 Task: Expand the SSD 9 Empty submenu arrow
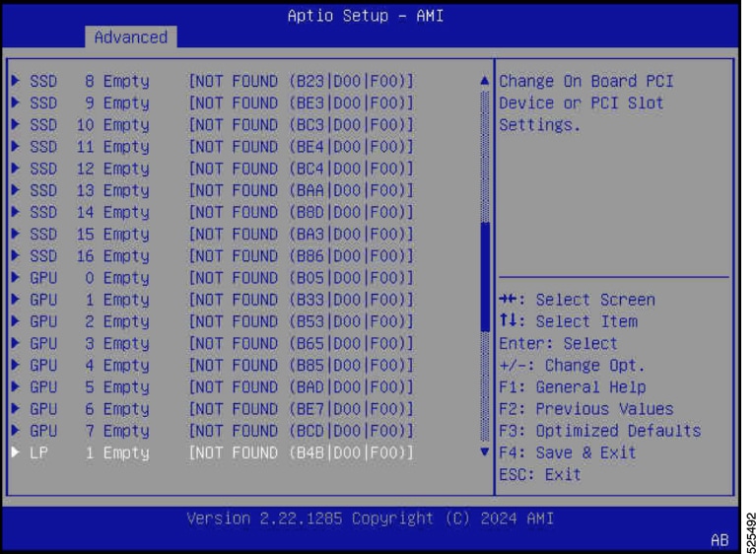[x=16, y=103]
